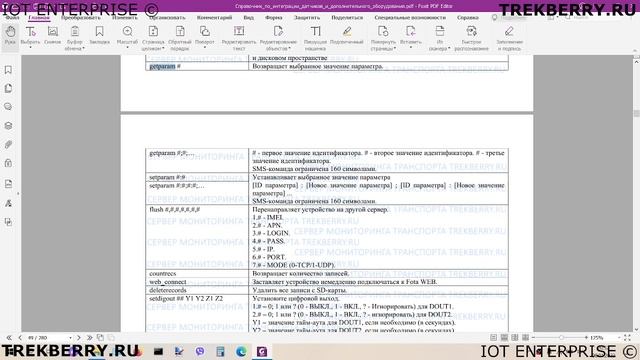Click the Снимок snapshot tool
This screenshot has width=640, height=360.
click(x=53, y=36)
